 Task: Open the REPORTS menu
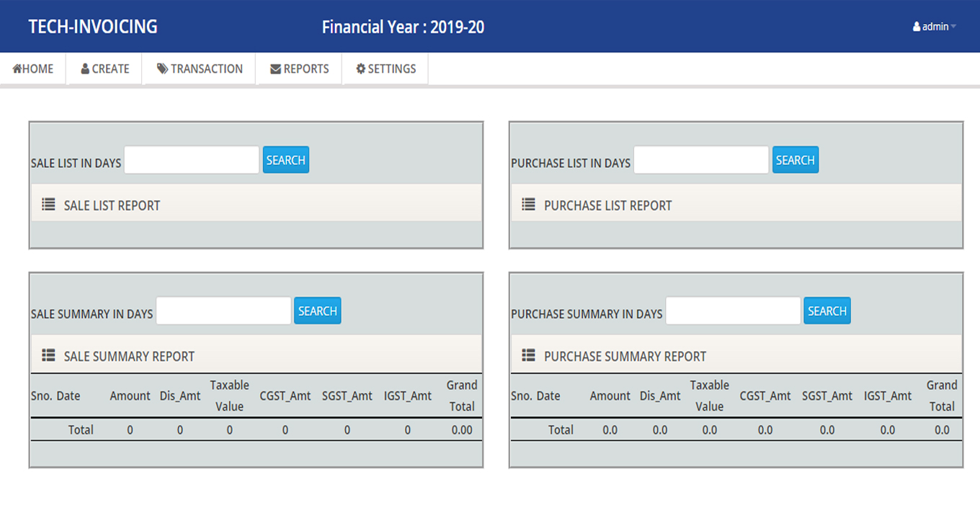point(299,69)
